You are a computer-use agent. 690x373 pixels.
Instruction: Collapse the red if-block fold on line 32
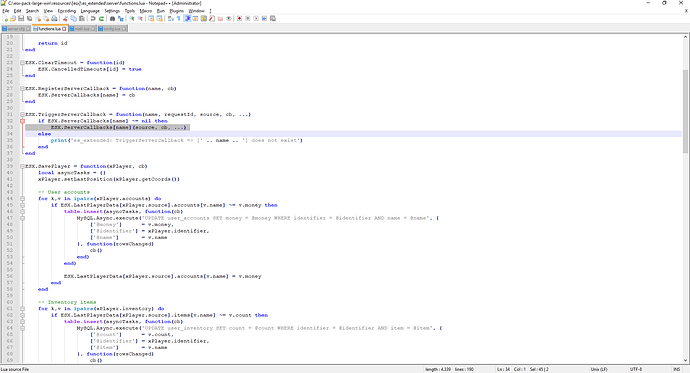coord(22,121)
